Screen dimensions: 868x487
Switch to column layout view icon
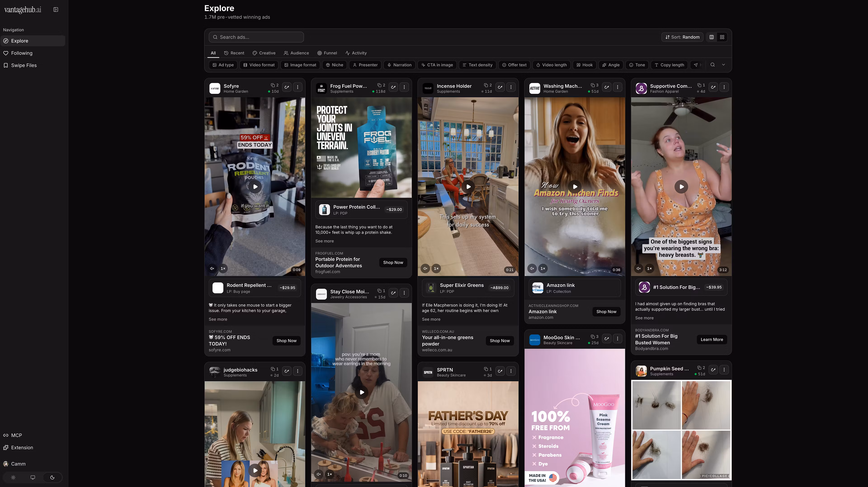(x=712, y=37)
